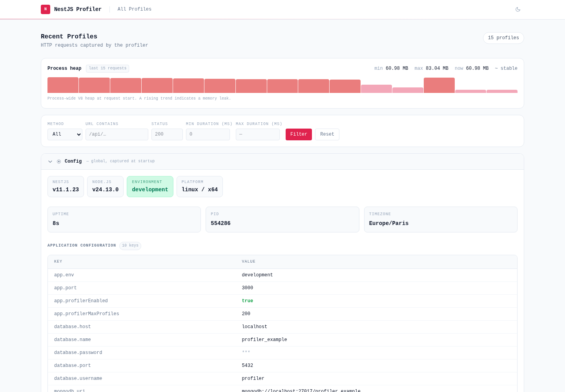The height and width of the screenshot is (392, 565).
Task: Click the NestJS Profiler logo icon
Action: pyautogui.click(x=46, y=9)
